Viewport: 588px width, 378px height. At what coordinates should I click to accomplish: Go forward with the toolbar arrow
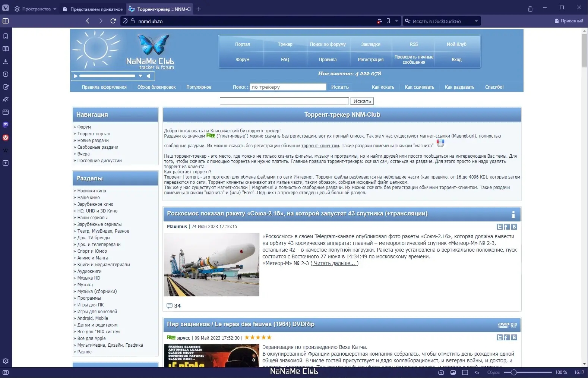[101, 21]
